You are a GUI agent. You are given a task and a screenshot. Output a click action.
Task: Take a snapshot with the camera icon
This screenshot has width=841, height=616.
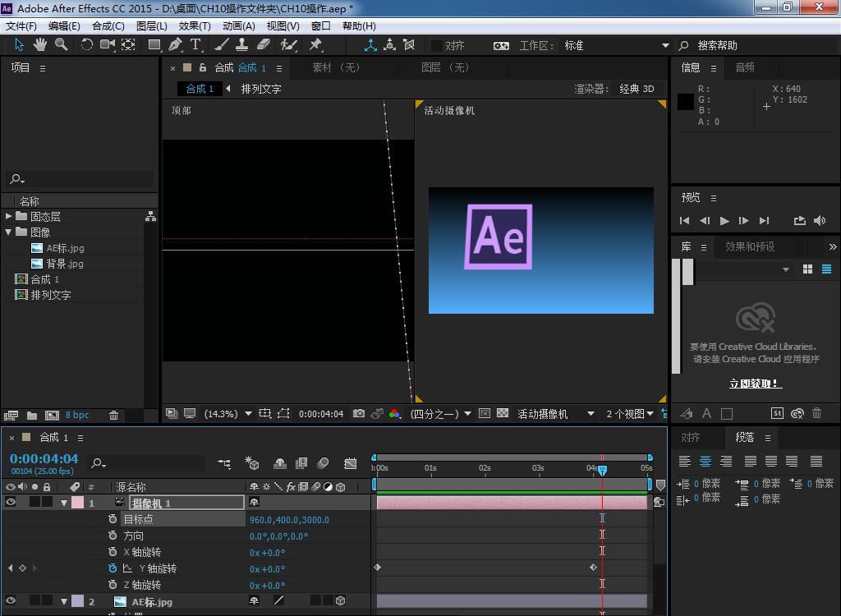click(x=359, y=413)
